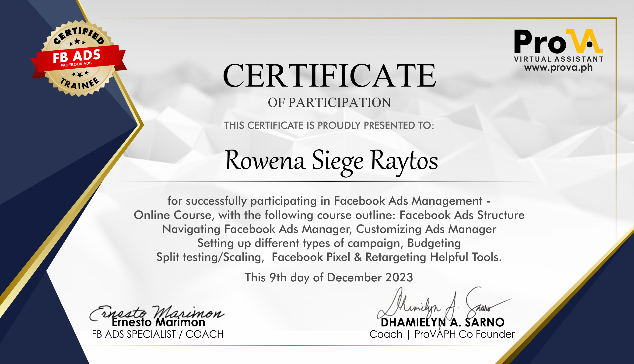Click the Coach | ProVAPH Co Founder title
The width and height of the screenshot is (634, 364).
[442, 334]
